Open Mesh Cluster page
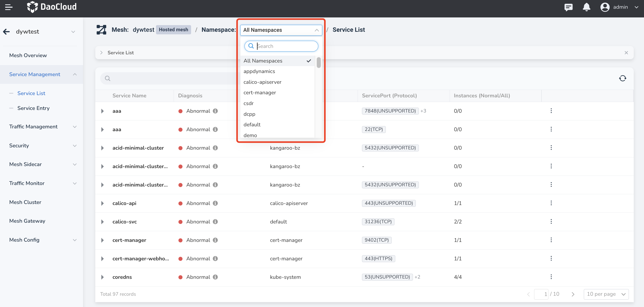The image size is (644, 307). tap(25, 202)
